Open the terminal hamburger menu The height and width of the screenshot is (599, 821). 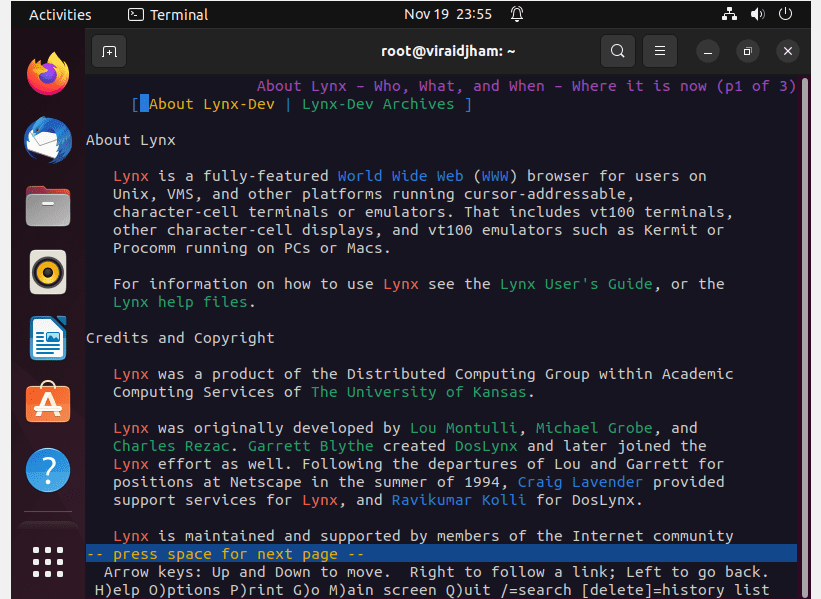(660, 51)
